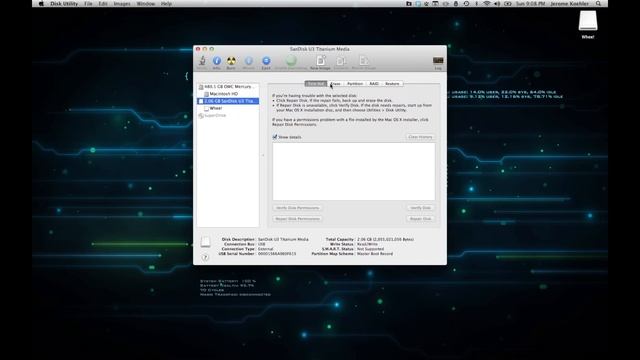Click the Verify microscope toolbar icon

(x=202, y=61)
